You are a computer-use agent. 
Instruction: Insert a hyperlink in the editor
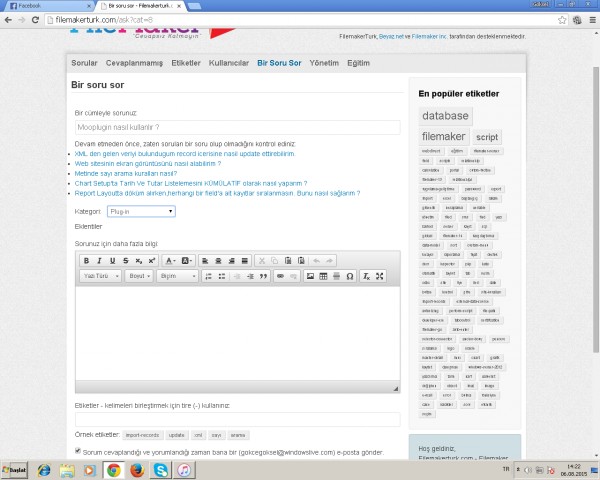click(x=280, y=276)
